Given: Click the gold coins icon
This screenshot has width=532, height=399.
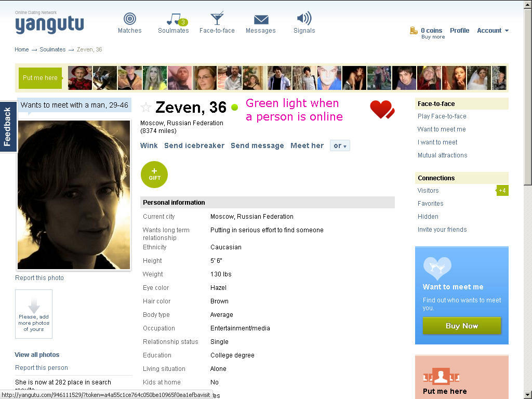Looking at the screenshot, I should (x=414, y=31).
